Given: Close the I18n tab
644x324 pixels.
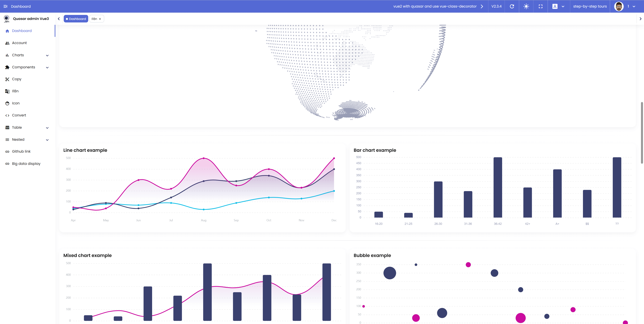Looking at the screenshot, I should pyautogui.click(x=100, y=19).
